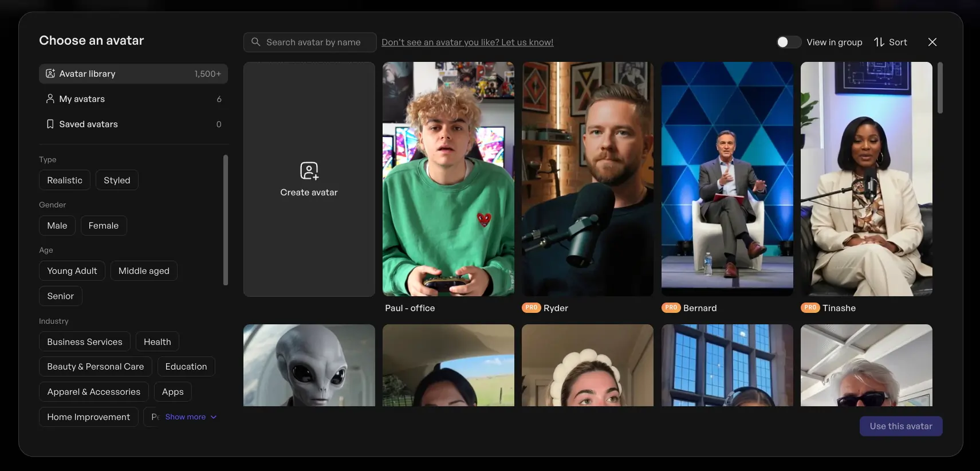The height and width of the screenshot is (471, 980).
Task: Click the Search avatar by name field
Action: point(310,42)
